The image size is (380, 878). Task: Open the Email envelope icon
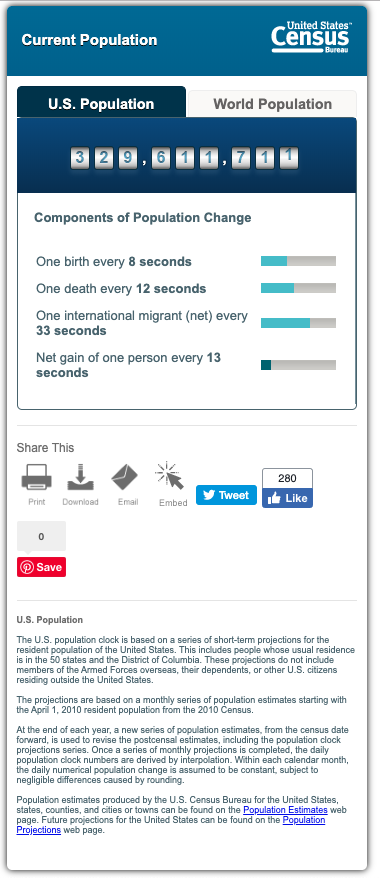tap(124, 477)
